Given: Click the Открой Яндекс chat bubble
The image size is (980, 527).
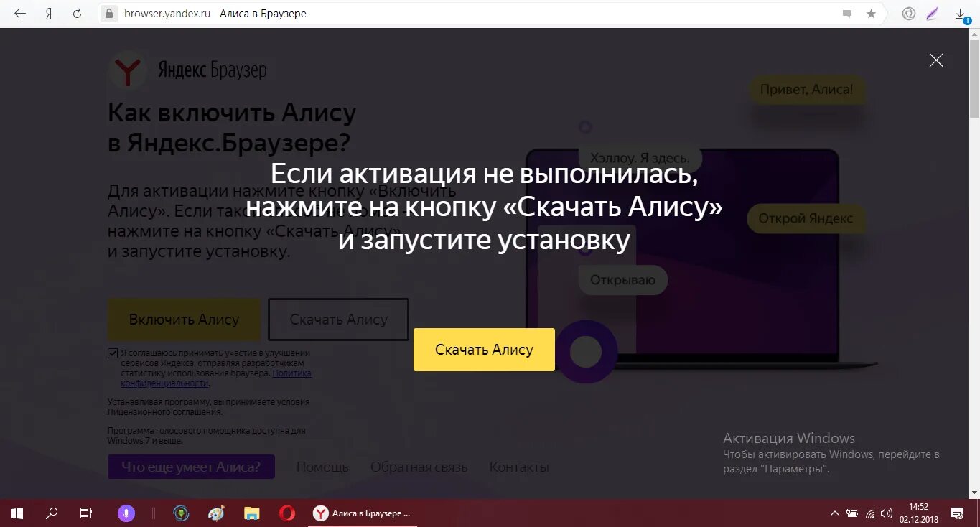Looking at the screenshot, I should 806,218.
